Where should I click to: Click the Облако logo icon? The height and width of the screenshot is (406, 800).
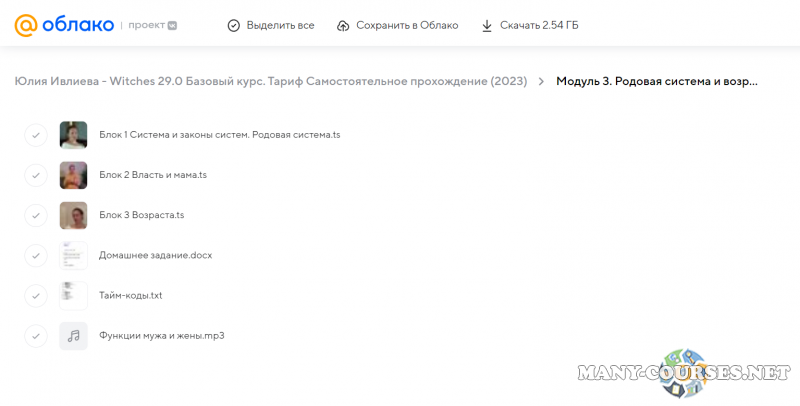[27, 25]
